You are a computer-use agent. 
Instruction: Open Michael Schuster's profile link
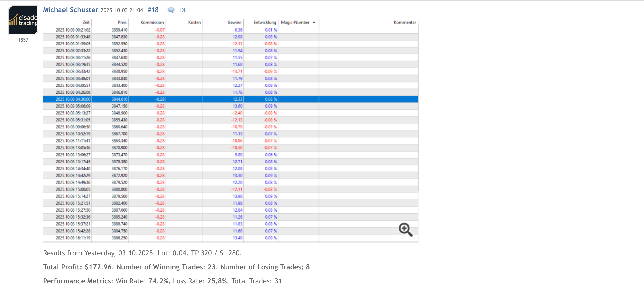click(x=70, y=10)
